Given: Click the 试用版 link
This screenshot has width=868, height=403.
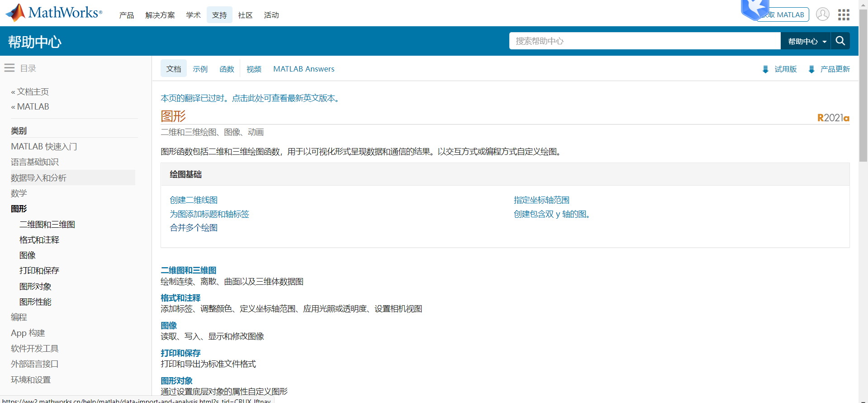Looking at the screenshot, I should pos(786,69).
